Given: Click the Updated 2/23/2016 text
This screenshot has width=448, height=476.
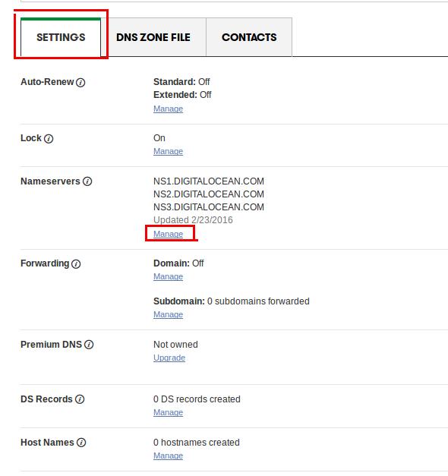Looking at the screenshot, I should (x=193, y=220).
